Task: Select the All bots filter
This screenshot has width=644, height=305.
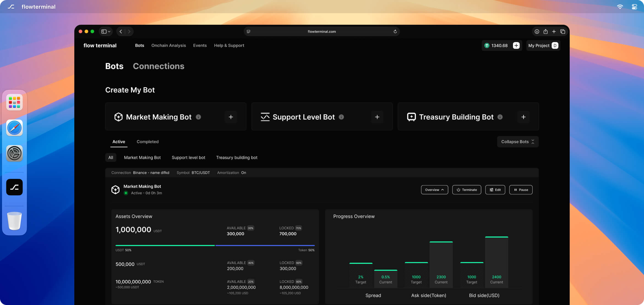Action: 111,157
